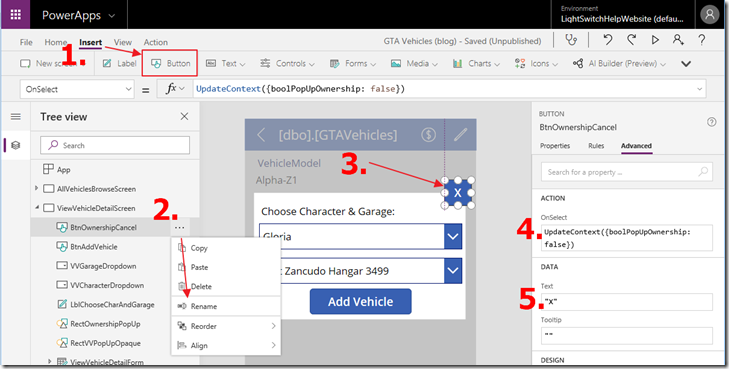729x369 pixels.
Task: Click the Redo arrow icon
Action: point(631,40)
